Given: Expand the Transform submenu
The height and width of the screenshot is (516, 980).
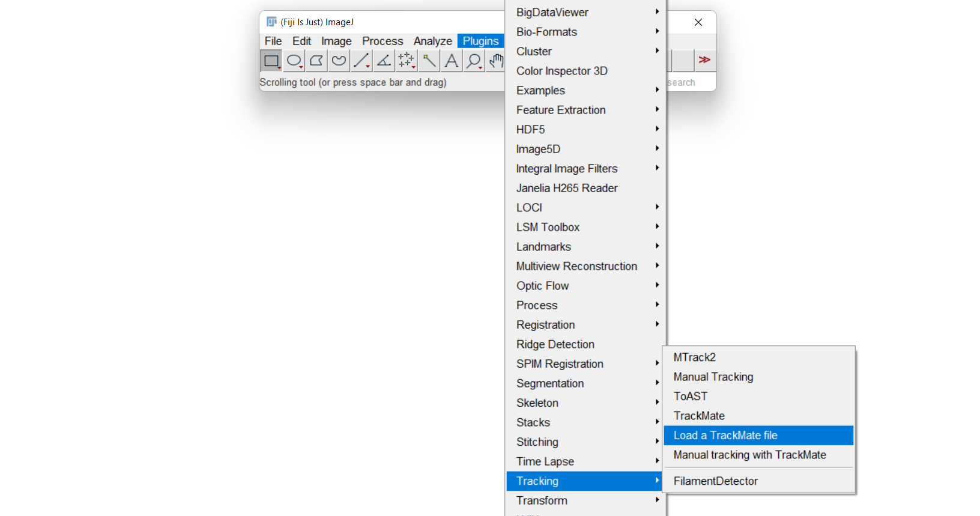Looking at the screenshot, I should [x=585, y=500].
